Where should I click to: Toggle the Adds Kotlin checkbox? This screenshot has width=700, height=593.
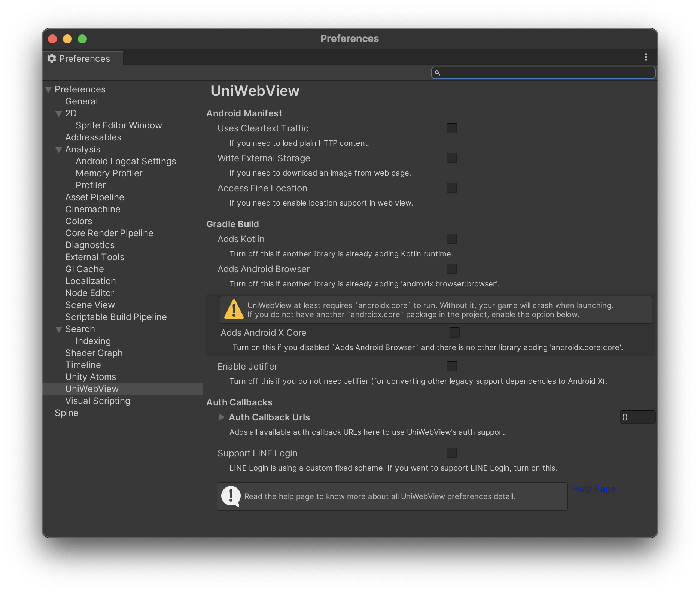452,239
